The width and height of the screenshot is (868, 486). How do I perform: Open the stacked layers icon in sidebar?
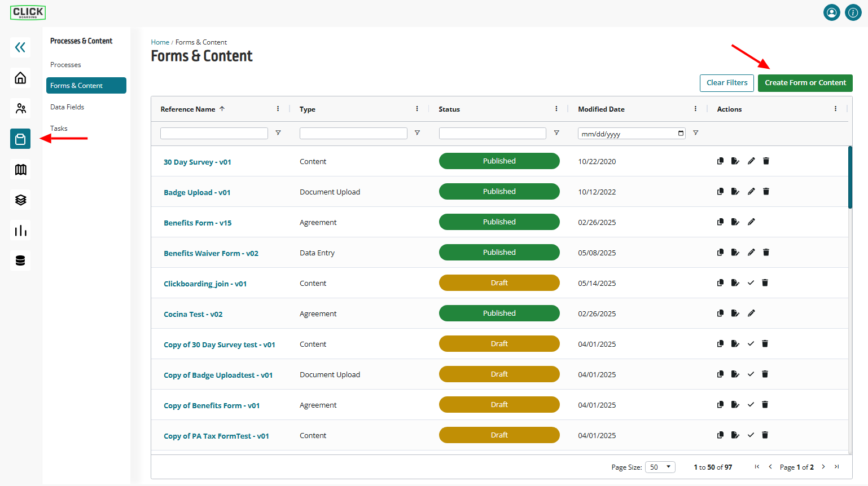click(20, 200)
